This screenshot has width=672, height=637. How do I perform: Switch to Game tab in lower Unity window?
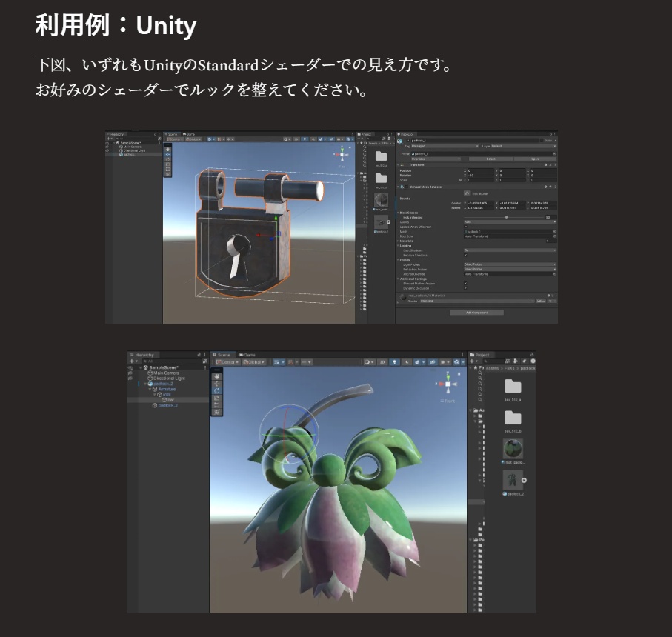[x=247, y=355]
